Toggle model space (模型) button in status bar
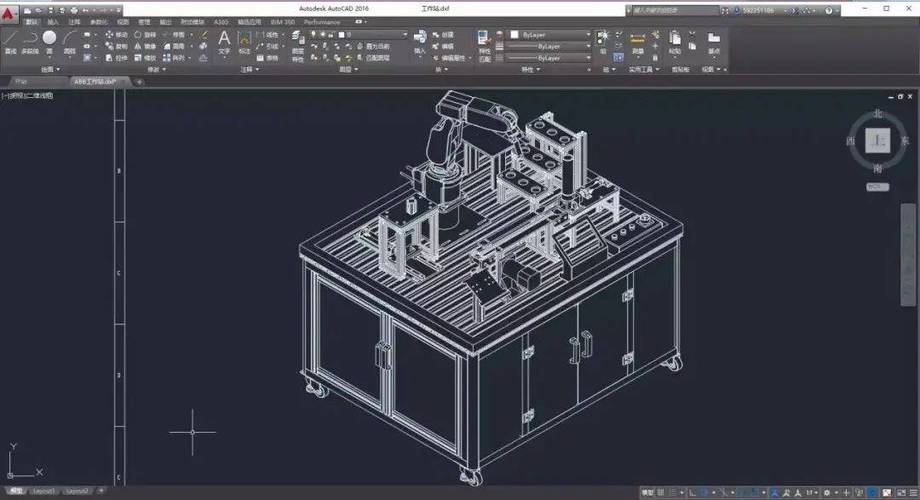 (x=647, y=492)
